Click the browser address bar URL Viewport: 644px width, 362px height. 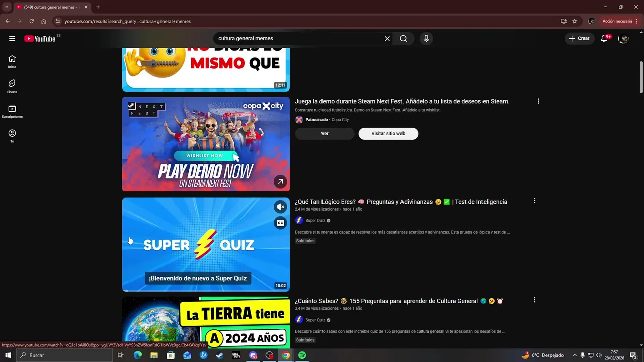tap(127, 21)
